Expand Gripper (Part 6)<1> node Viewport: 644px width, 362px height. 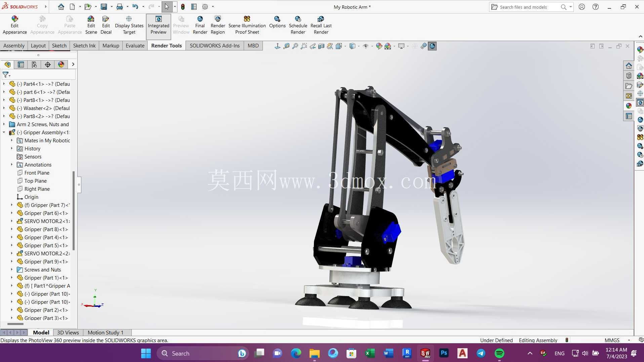click(x=12, y=213)
